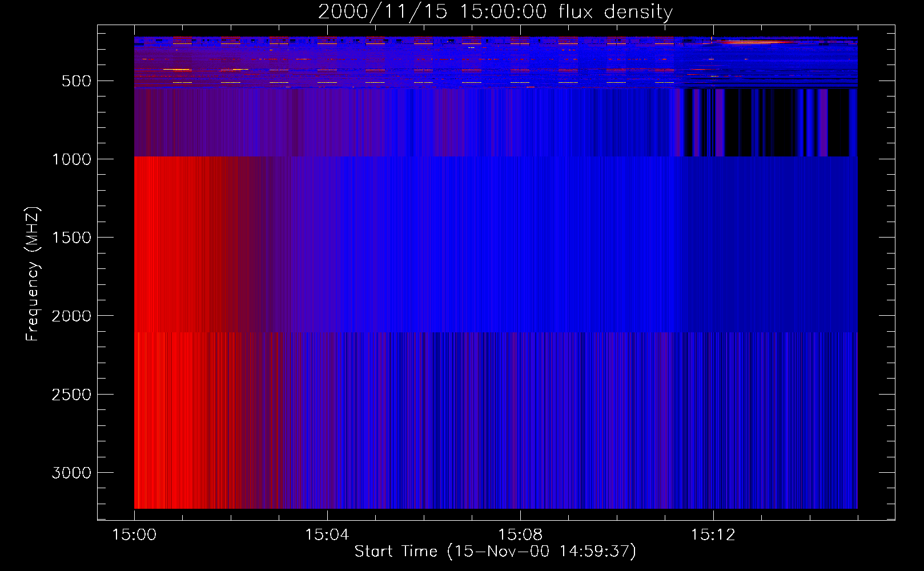Screen dimensions: 924x571
Task: Click the 3000 frequency tick label
Action: tap(71, 473)
